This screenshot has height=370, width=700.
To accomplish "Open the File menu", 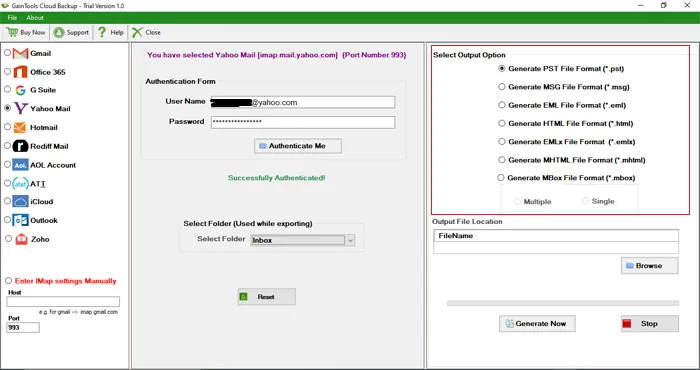I will [x=12, y=18].
